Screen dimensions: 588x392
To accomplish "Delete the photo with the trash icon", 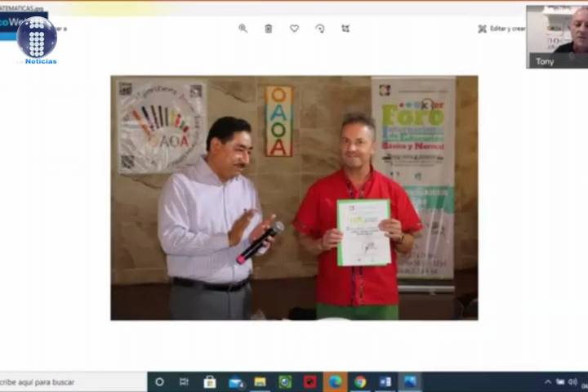I will pyautogui.click(x=268, y=29).
